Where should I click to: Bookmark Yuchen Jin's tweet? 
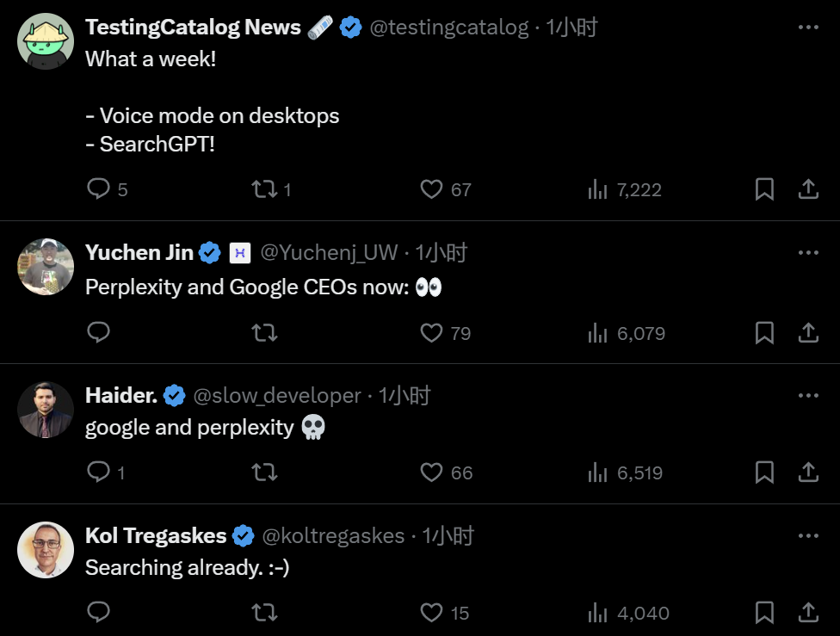pyautogui.click(x=764, y=332)
